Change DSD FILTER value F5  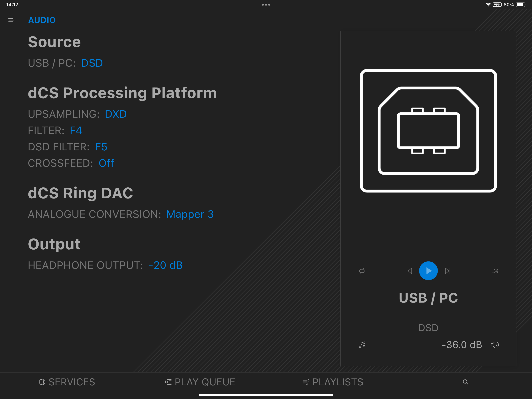[x=101, y=147]
